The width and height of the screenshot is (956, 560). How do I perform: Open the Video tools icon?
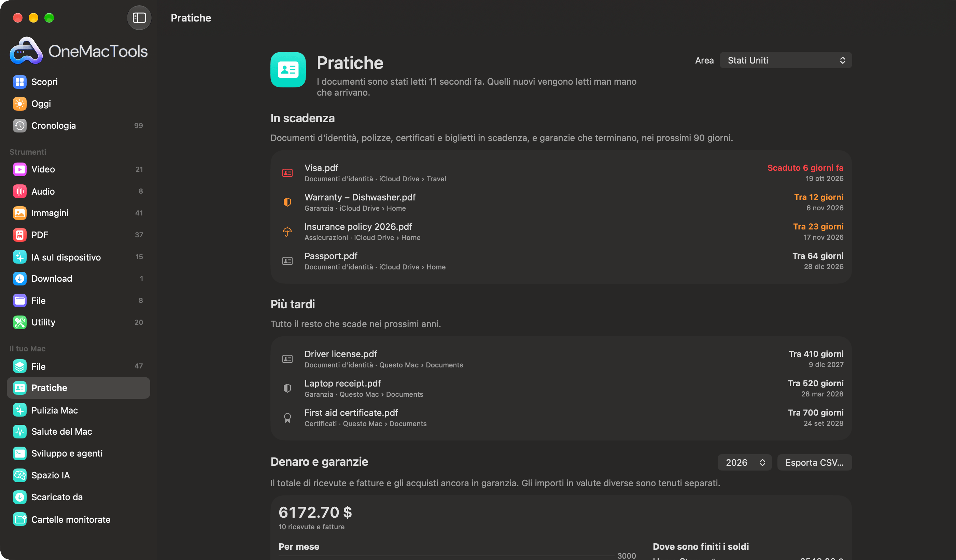(x=20, y=169)
